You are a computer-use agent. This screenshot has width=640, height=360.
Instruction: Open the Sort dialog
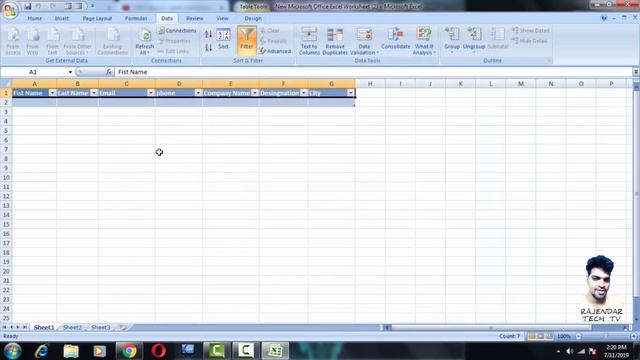(x=223, y=39)
